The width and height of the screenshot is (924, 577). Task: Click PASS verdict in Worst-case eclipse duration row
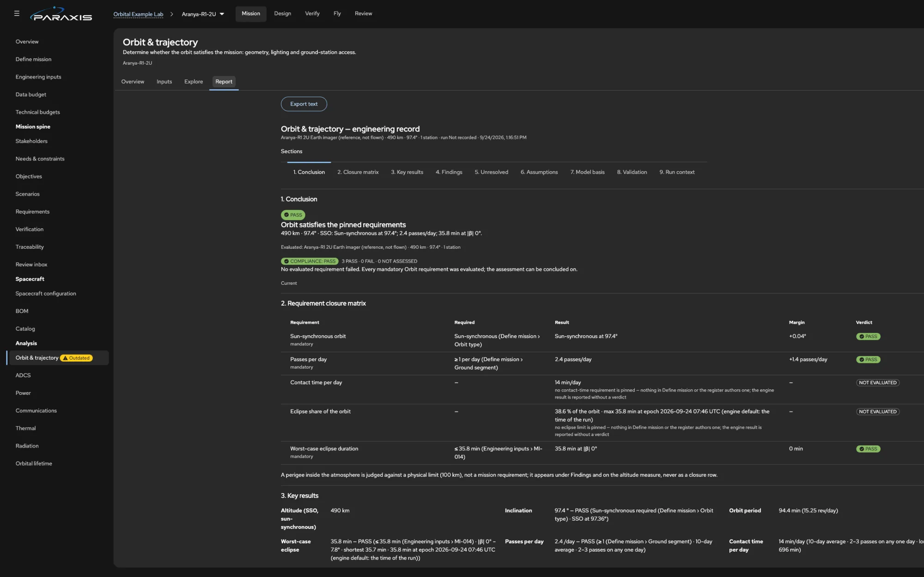[x=868, y=449]
